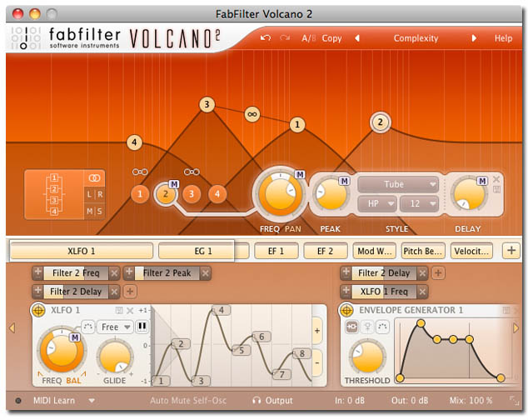
Task: Toggle link icon above filter button 1
Action: pos(140,172)
